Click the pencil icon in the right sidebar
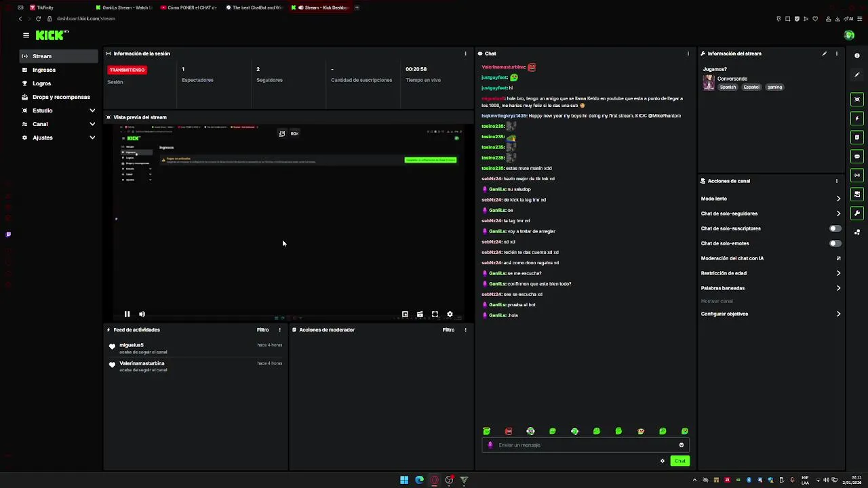This screenshot has height=488, width=868. (857, 75)
